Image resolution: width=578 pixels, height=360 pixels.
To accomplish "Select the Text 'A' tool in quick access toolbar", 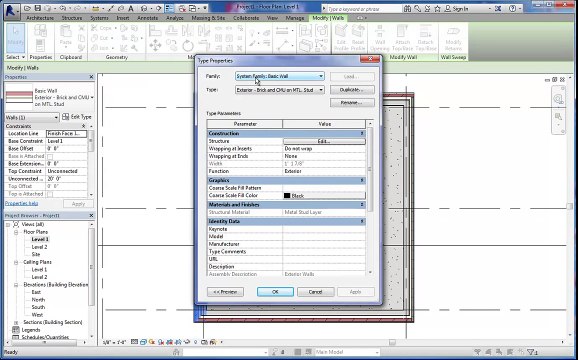I will 130,8.
